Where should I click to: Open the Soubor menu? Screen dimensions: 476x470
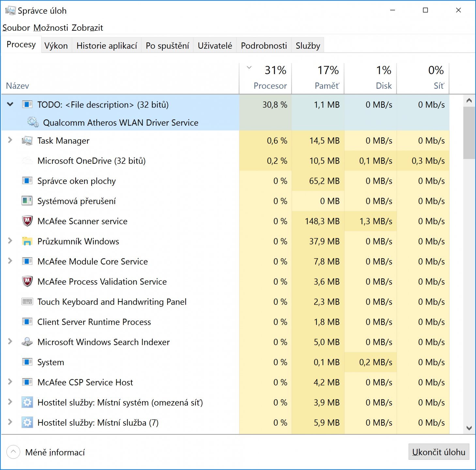point(16,28)
